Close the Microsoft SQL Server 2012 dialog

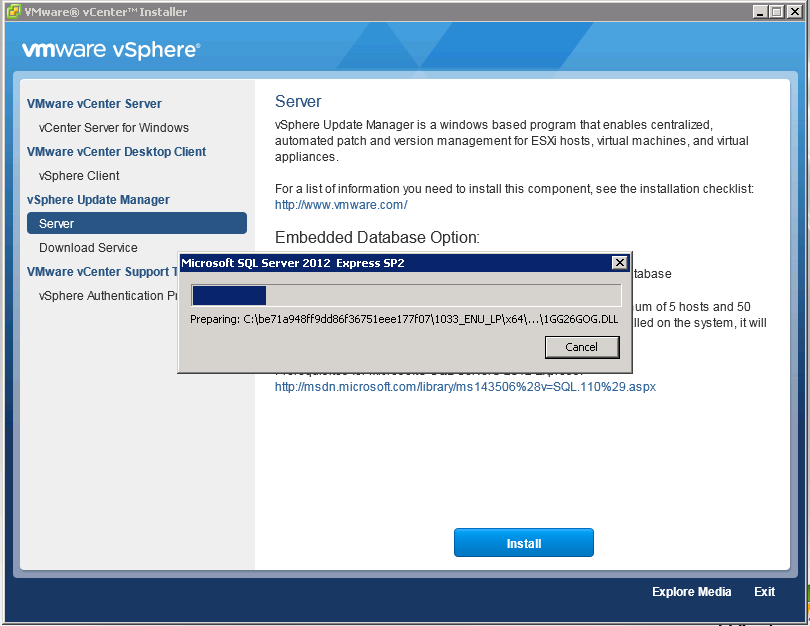tap(619, 263)
